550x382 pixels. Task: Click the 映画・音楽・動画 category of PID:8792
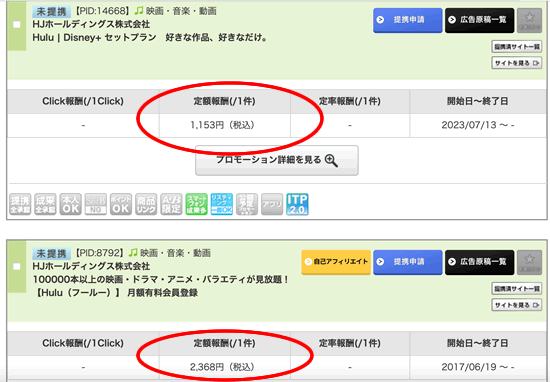coord(175,253)
